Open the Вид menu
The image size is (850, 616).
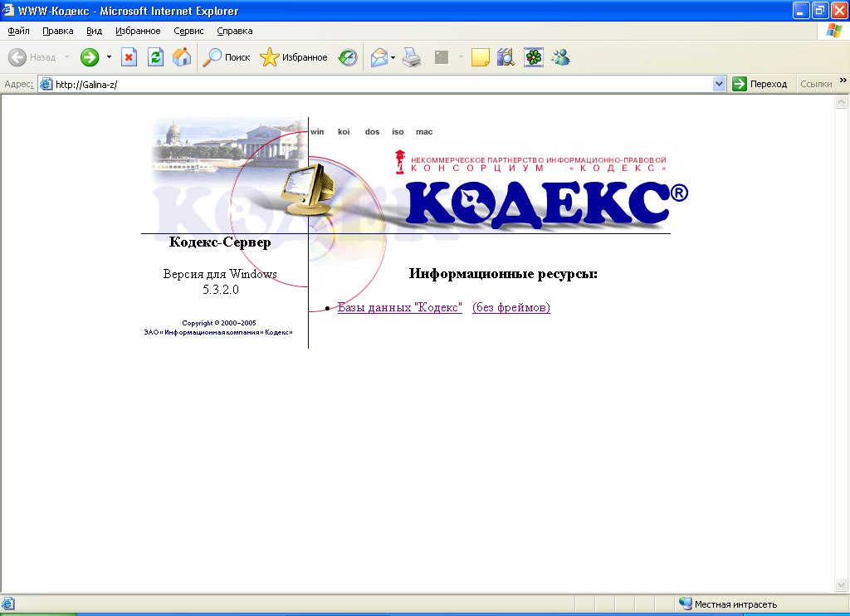(95, 31)
